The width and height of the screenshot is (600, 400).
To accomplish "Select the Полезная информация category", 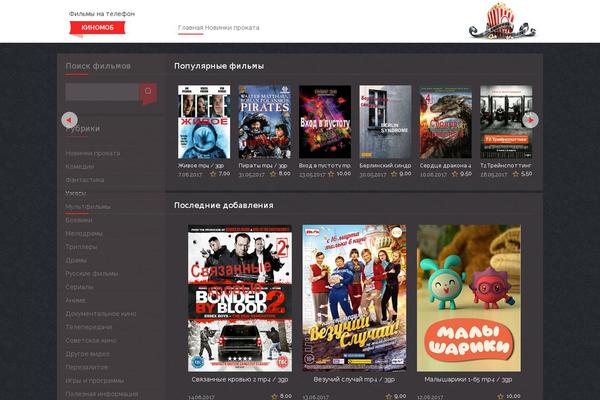I will click(101, 394).
